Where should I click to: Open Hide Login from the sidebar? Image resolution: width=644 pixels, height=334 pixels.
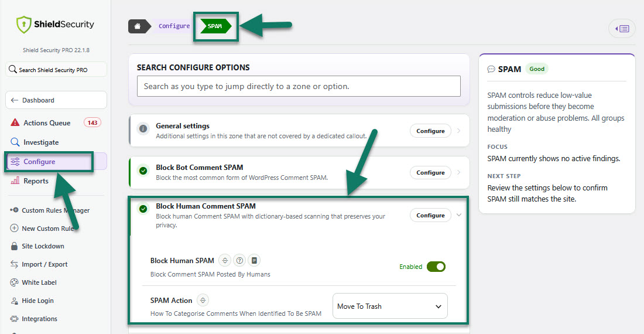(x=37, y=301)
